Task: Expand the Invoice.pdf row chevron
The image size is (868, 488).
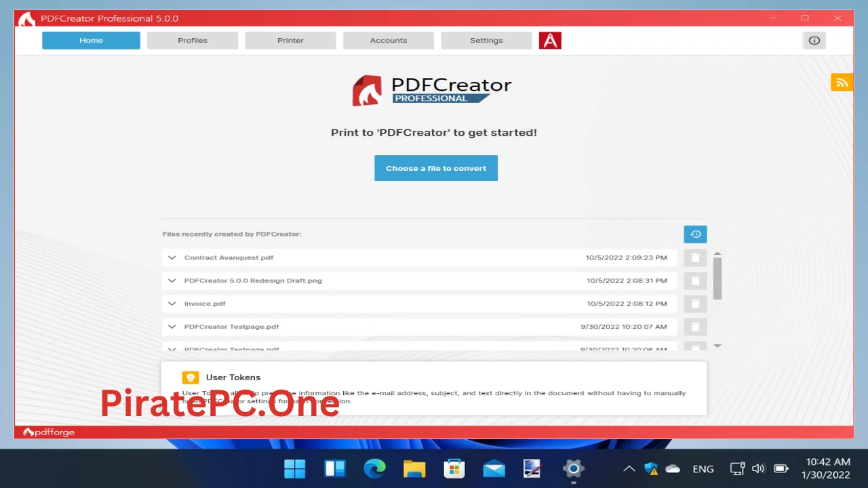Action: point(172,304)
